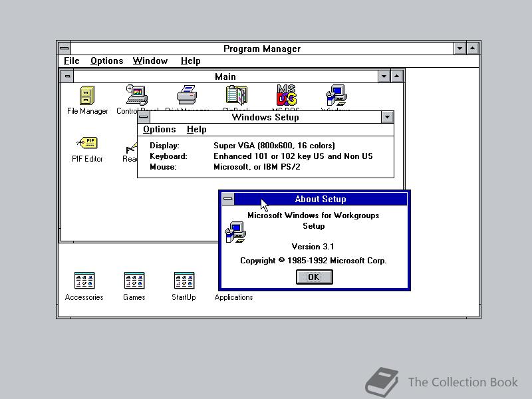Open Main group control menu box
The height and width of the screenshot is (399, 532).
[68, 76]
